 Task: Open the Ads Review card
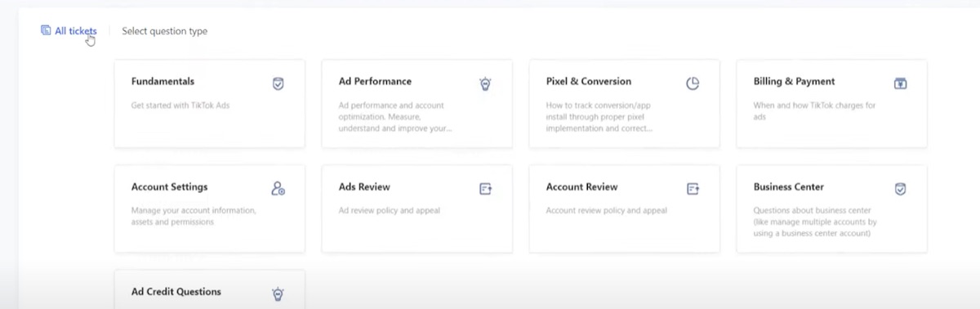pos(417,209)
